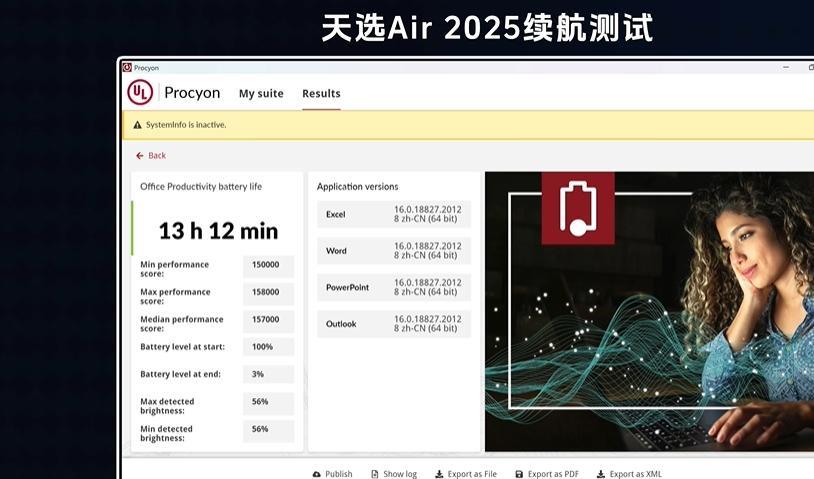Click the 13 h 12 min battery result
The image size is (814, 479).
coord(218,231)
